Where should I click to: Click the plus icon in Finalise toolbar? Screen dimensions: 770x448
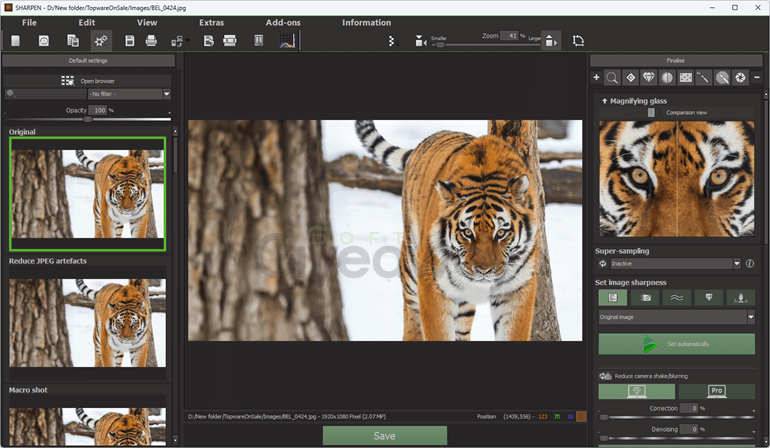tap(596, 78)
